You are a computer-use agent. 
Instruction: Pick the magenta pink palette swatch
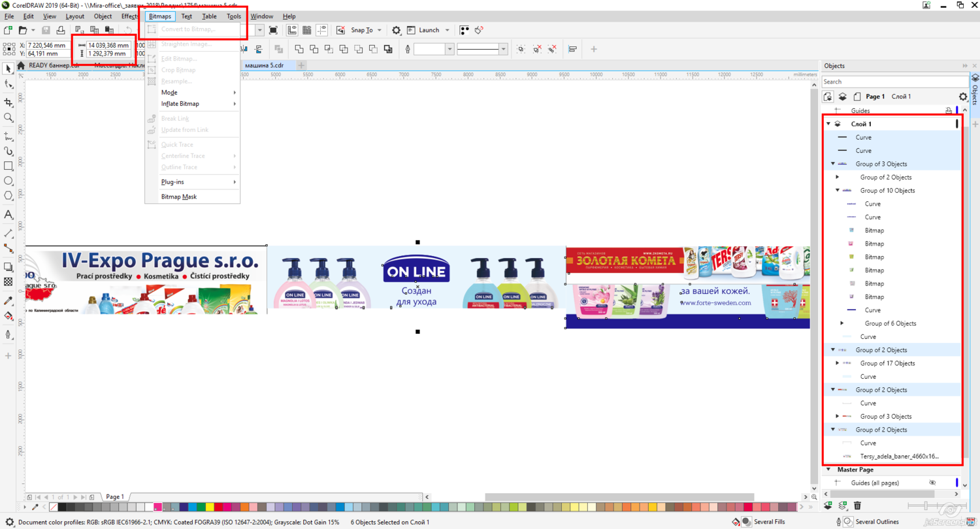[x=157, y=507]
